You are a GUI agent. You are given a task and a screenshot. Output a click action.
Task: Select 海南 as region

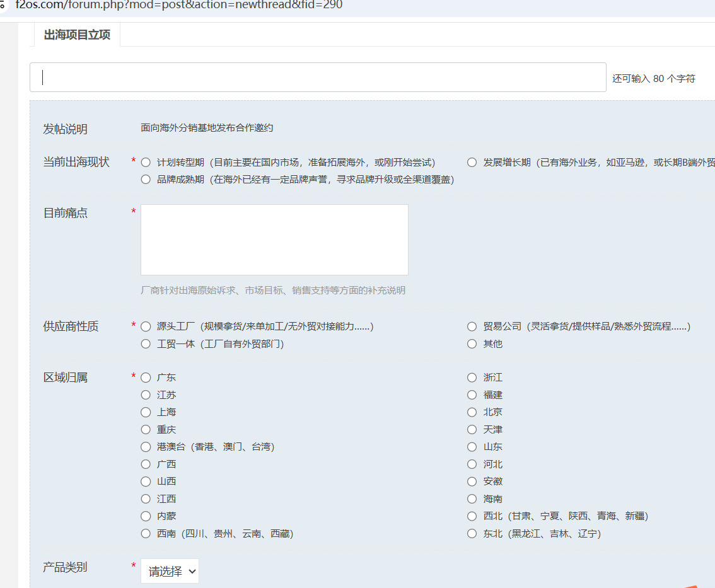472,499
